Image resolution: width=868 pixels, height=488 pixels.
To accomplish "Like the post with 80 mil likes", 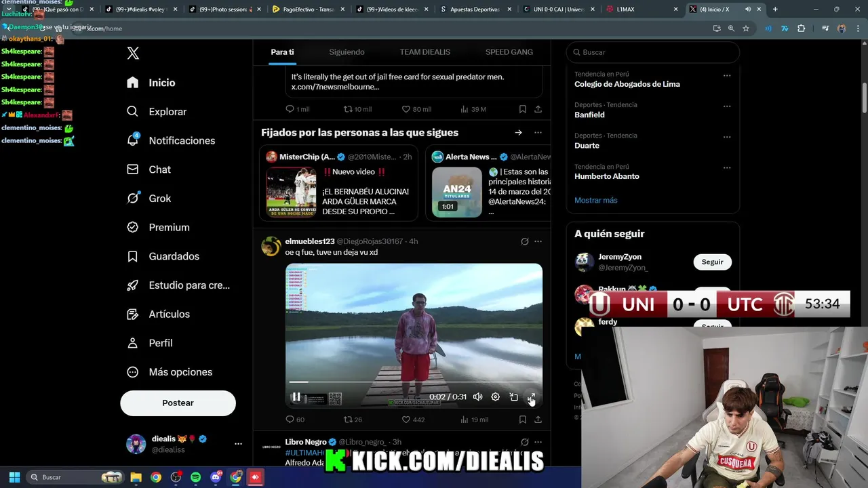I will pyautogui.click(x=416, y=109).
